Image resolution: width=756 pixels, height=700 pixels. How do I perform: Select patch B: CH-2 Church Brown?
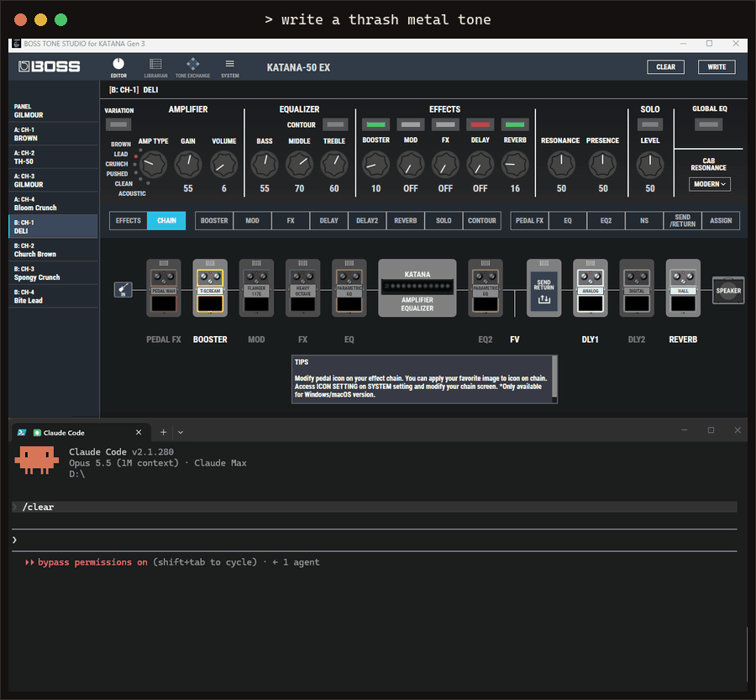(53, 250)
